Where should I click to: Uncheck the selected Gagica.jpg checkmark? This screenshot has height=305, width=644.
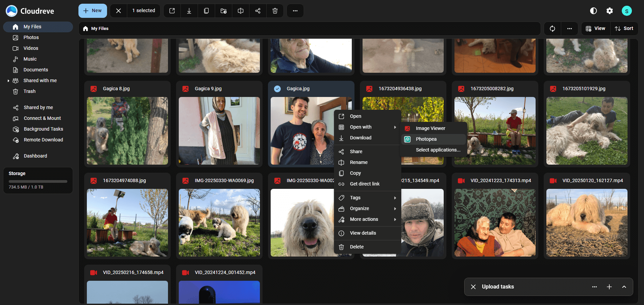click(277, 89)
